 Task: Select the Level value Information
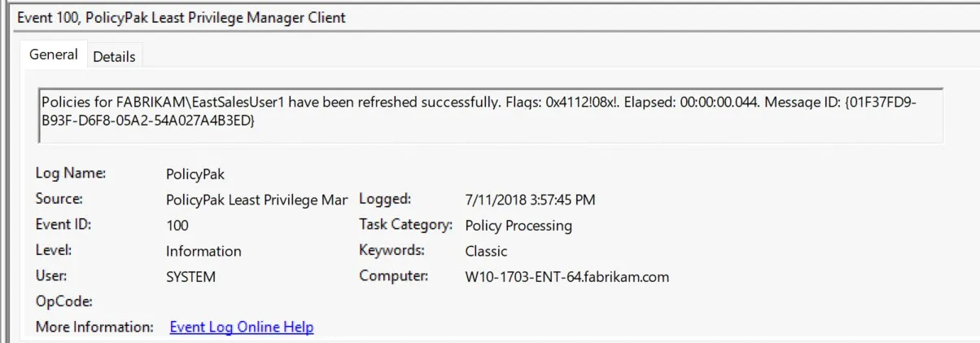tap(203, 251)
